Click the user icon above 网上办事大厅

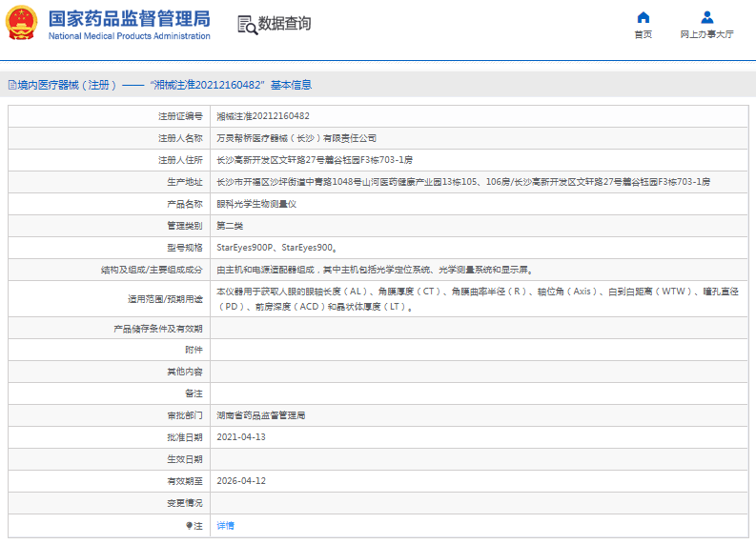pos(706,17)
